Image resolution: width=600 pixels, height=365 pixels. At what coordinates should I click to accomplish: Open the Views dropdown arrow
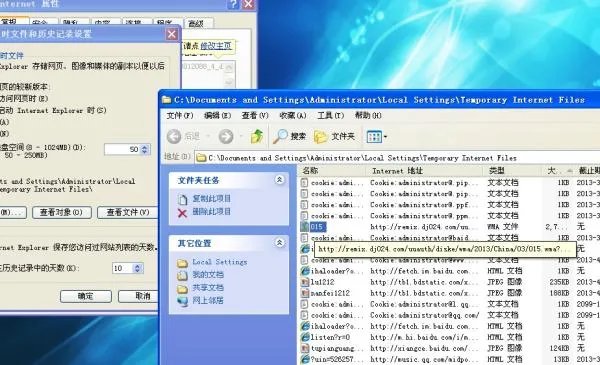pos(385,137)
